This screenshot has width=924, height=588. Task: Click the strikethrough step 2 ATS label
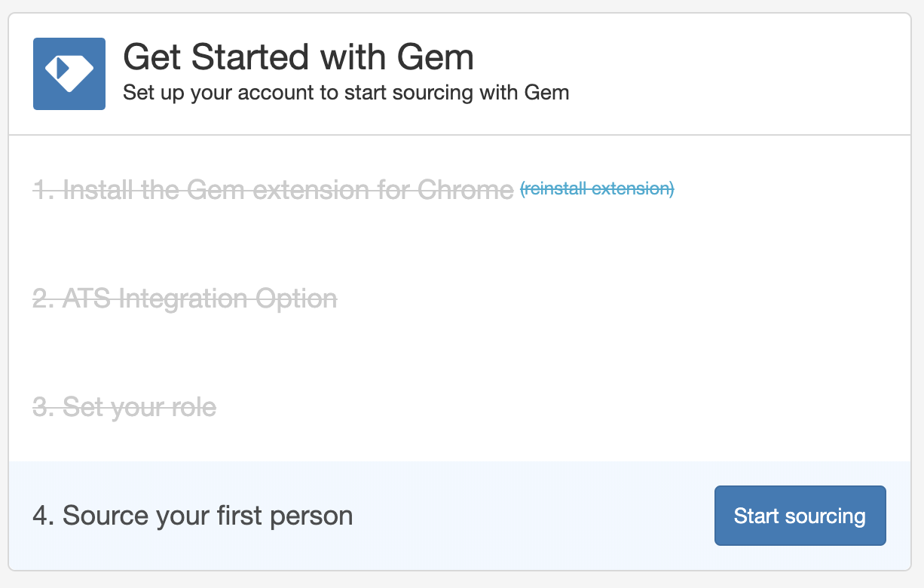pyautogui.click(x=185, y=299)
